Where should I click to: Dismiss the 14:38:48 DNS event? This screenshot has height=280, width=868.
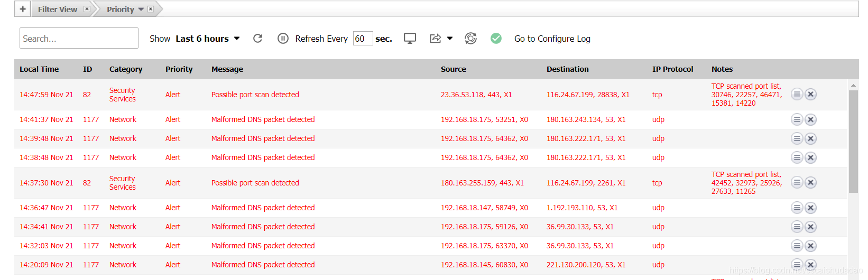tap(810, 157)
